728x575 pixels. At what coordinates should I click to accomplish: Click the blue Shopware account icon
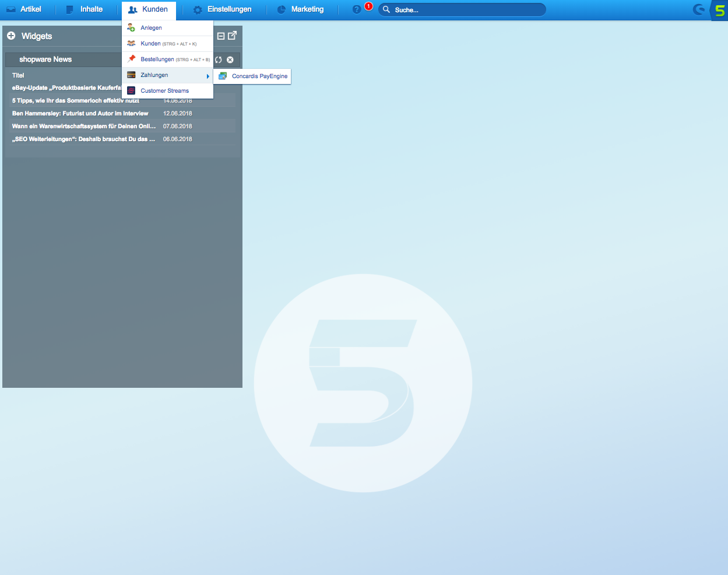coord(698,10)
